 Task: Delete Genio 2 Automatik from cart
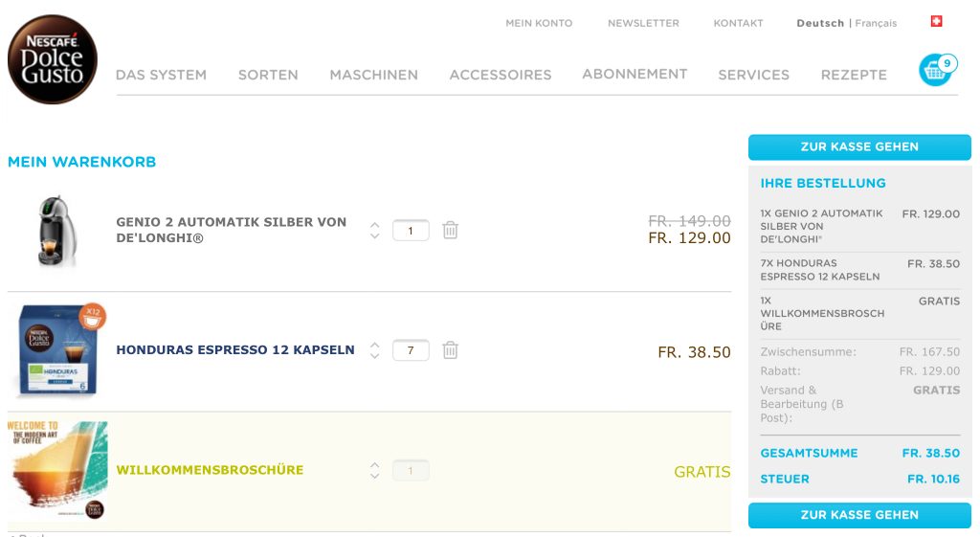tap(451, 230)
